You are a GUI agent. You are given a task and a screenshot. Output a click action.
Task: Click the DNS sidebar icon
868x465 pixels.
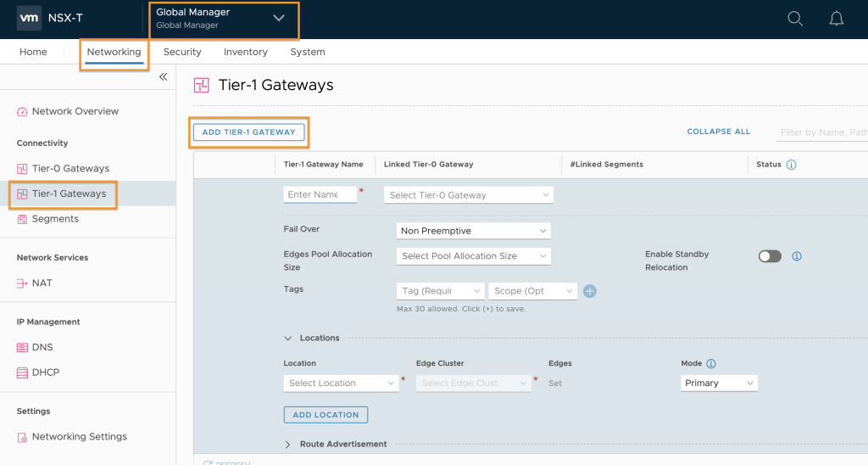click(x=22, y=348)
